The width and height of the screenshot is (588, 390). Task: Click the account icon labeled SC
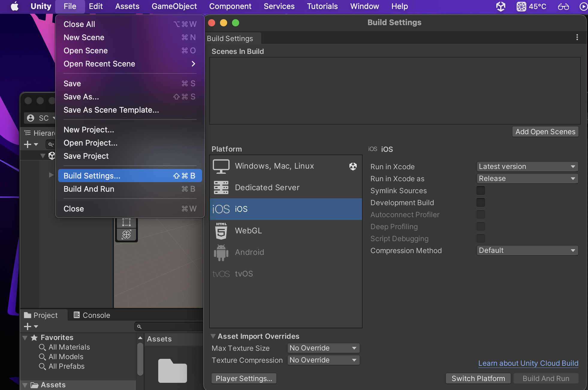pos(31,118)
